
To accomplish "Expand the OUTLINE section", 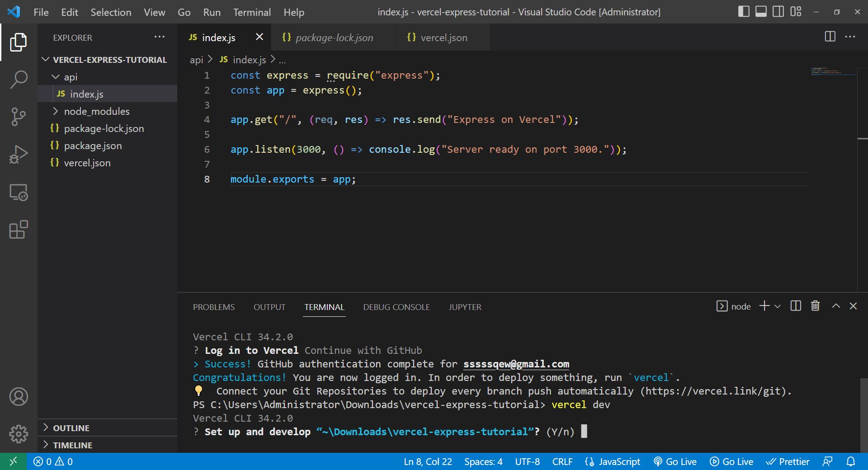I will pyautogui.click(x=108, y=428).
